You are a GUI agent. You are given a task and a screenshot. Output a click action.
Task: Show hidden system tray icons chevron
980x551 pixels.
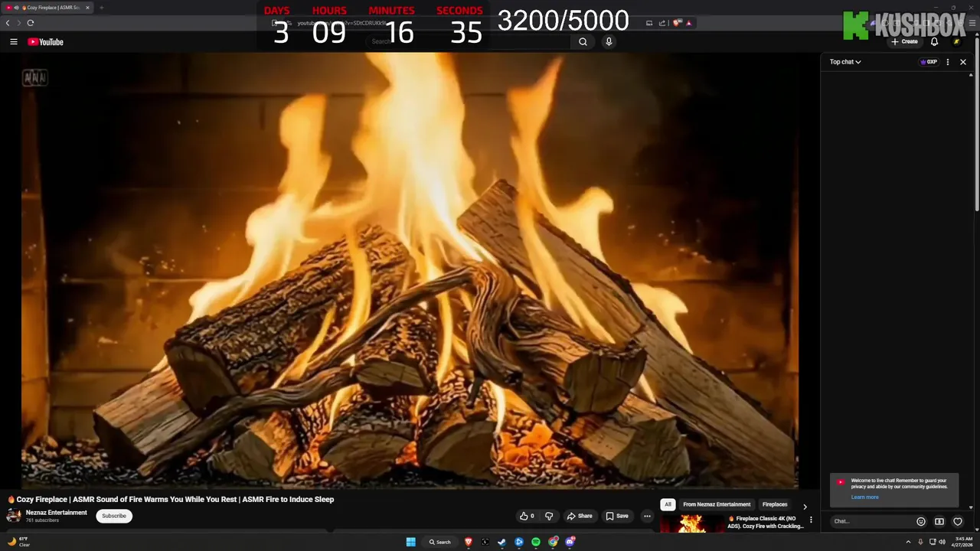click(909, 542)
